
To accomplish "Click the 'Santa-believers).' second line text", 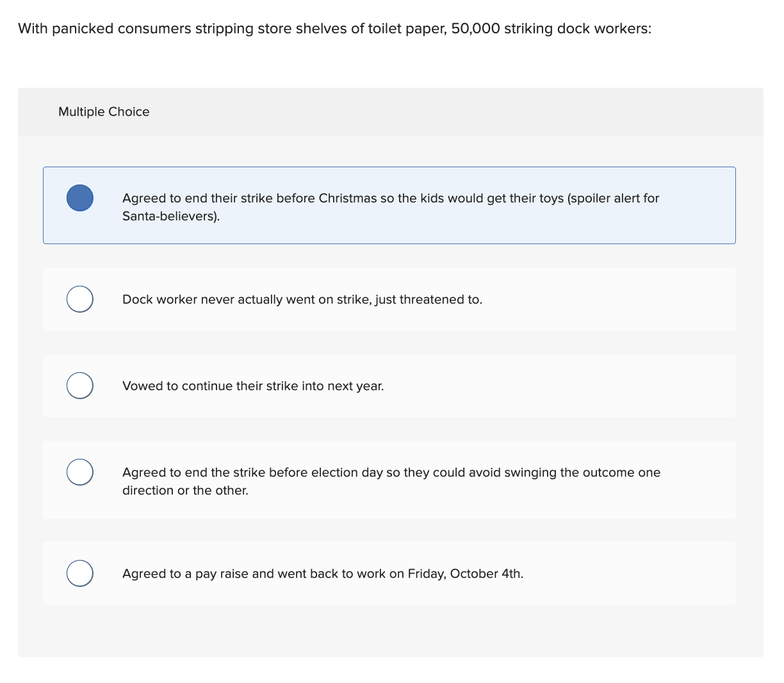I will coord(171,217).
